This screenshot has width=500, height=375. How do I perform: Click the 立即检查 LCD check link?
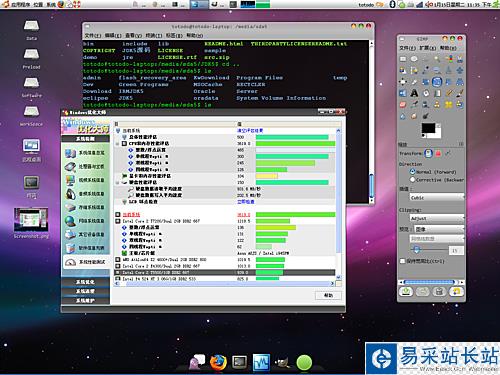point(245,202)
